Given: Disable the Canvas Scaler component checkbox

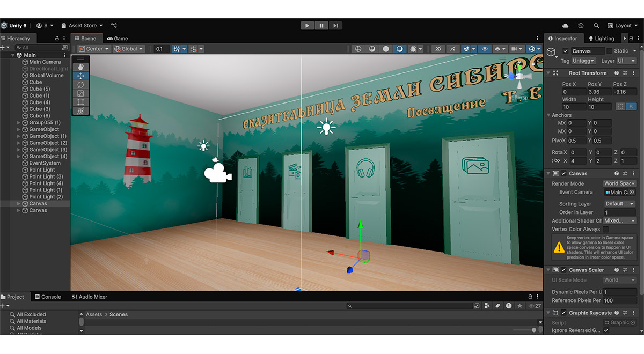Looking at the screenshot, I should coord(563,270).
